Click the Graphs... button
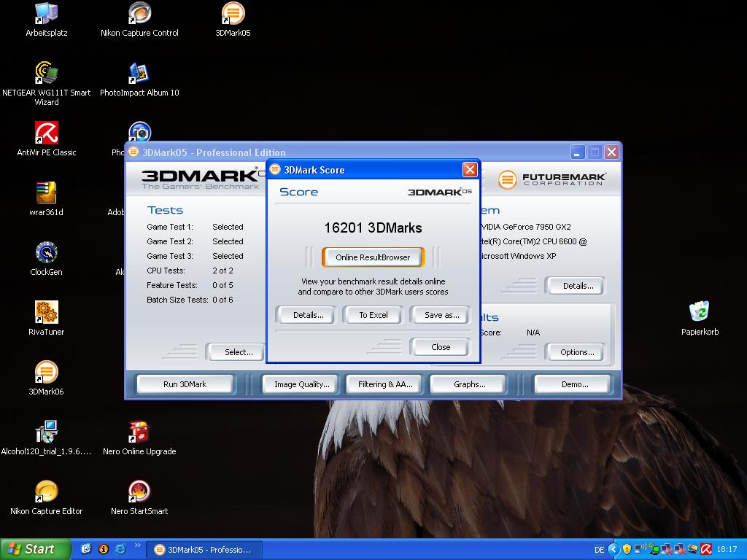The height and width of the screenshot is (560, 747). click(469, 384)
